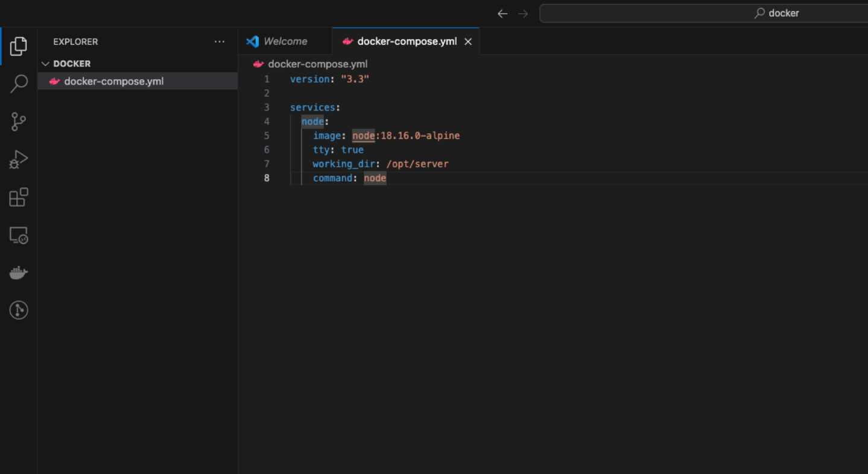Open the Search view icon
The width and height of the screenshot is (868, 474).
(x=19, y=83)
